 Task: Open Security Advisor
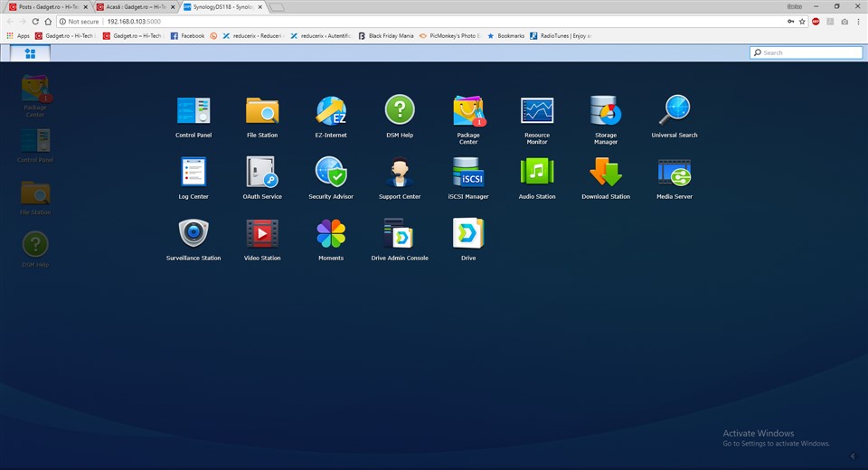[x=331, y=173]
